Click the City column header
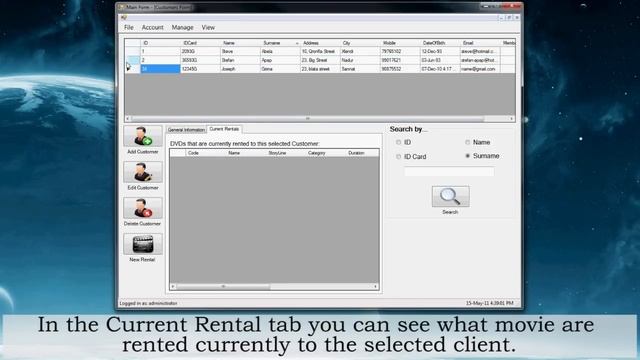Viewport: 640px width, 360px height. 360,43
